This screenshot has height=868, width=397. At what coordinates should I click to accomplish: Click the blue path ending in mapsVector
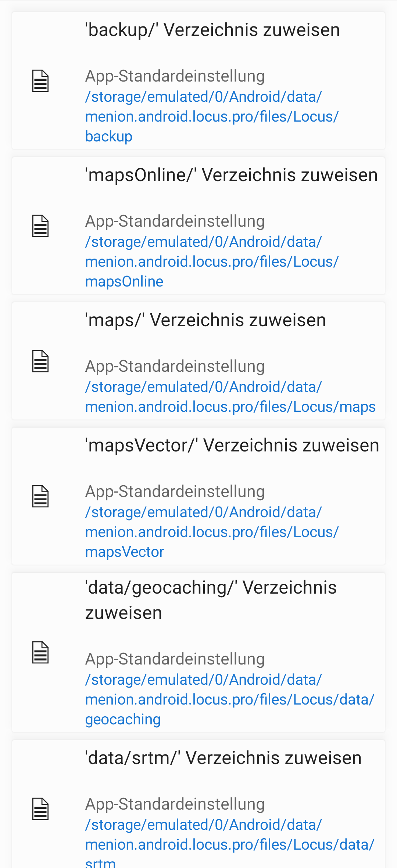pyautogui.click(x=212, y=532)
